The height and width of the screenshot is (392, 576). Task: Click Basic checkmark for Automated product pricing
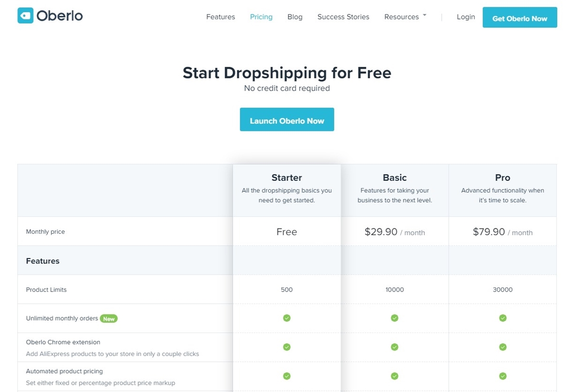point(395,376)
